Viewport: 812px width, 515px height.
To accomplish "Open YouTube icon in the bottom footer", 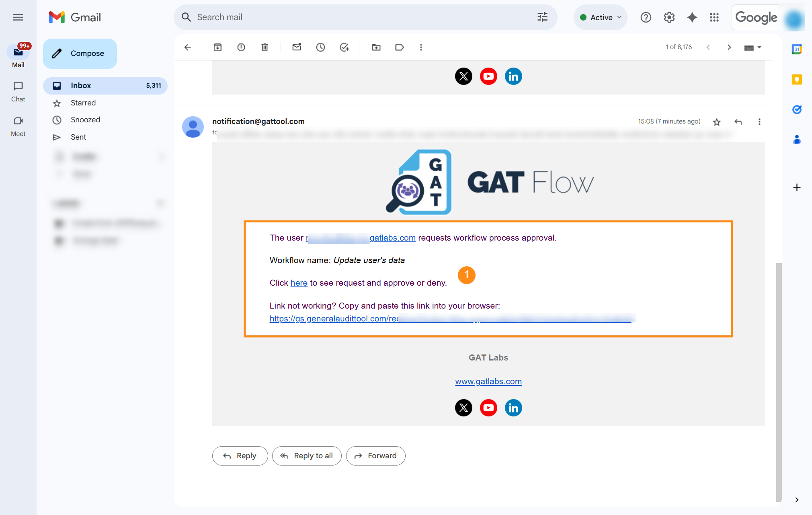I will [488, 408].
